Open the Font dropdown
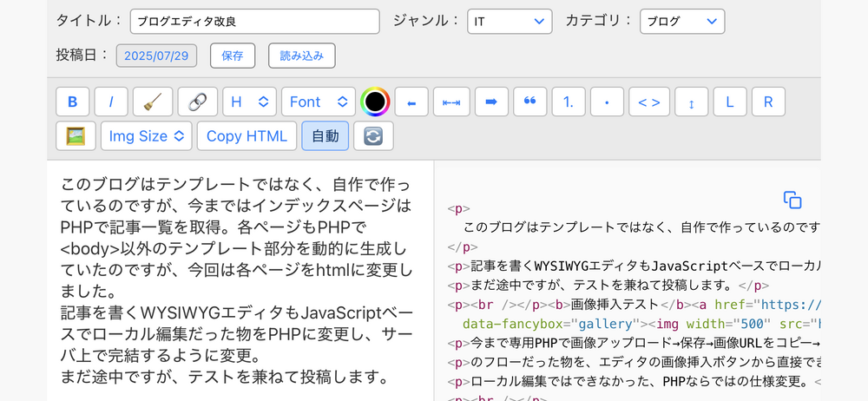 pos(319,102)
